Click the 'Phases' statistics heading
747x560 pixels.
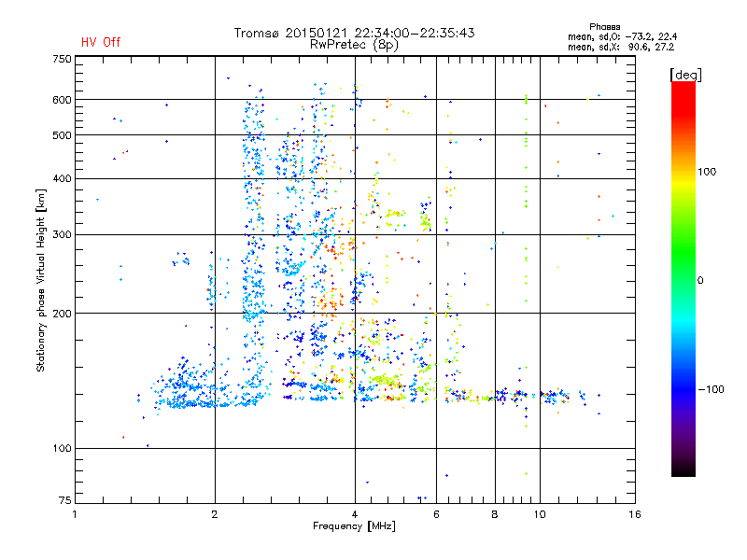604,27
